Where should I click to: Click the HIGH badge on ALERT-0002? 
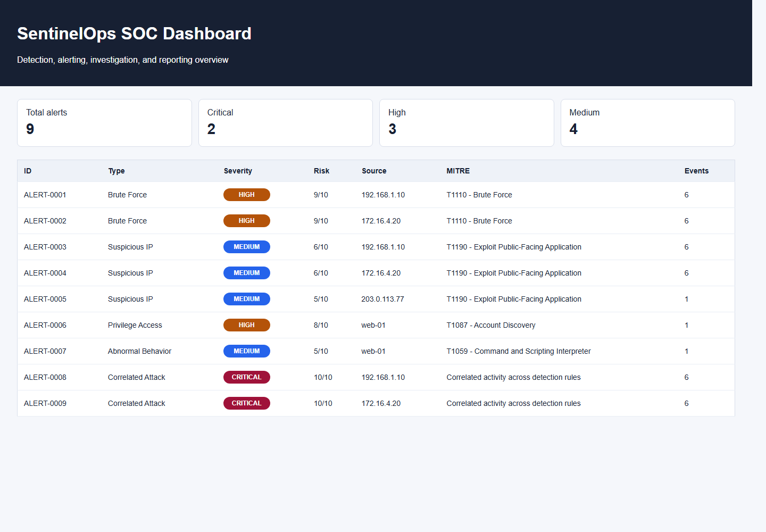pyautogui.click(x=247, y=221)
